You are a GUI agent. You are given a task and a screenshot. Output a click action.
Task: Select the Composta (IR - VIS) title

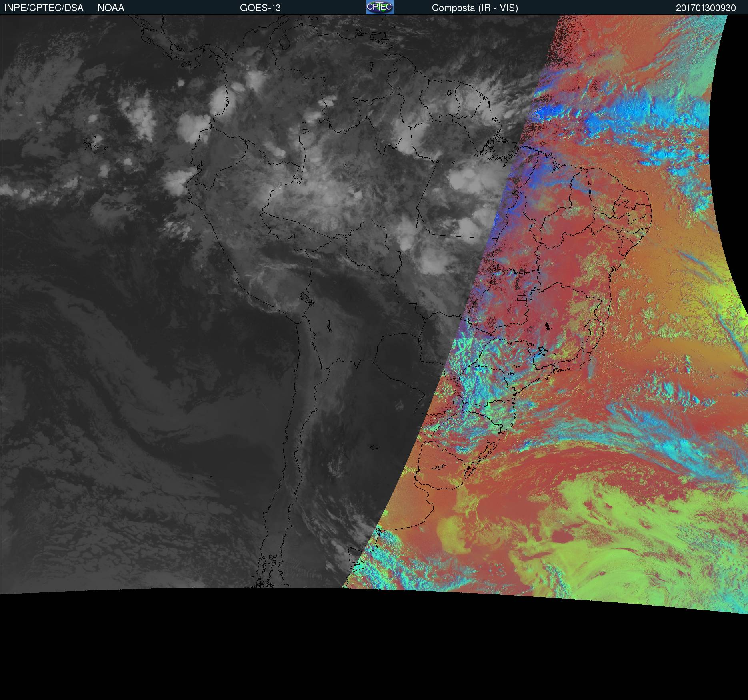pyautogui.click(x=475, y=8)
